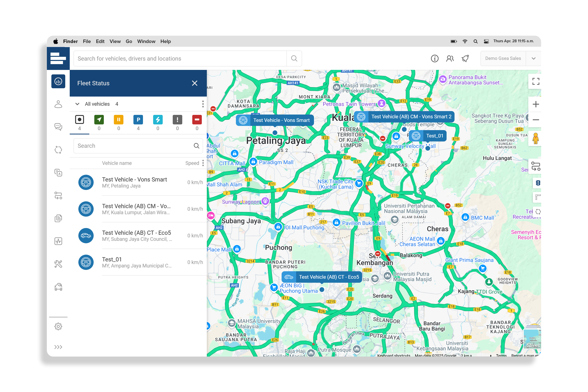Open vehicle list column options menu
This screenshot has width=588, height=392.
203,163
